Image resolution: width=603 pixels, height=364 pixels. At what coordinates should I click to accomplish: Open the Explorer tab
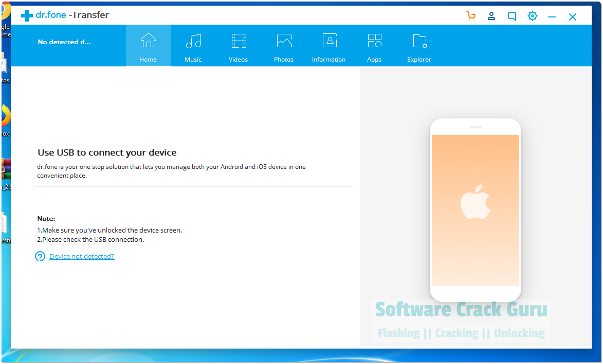click(419, 46)
